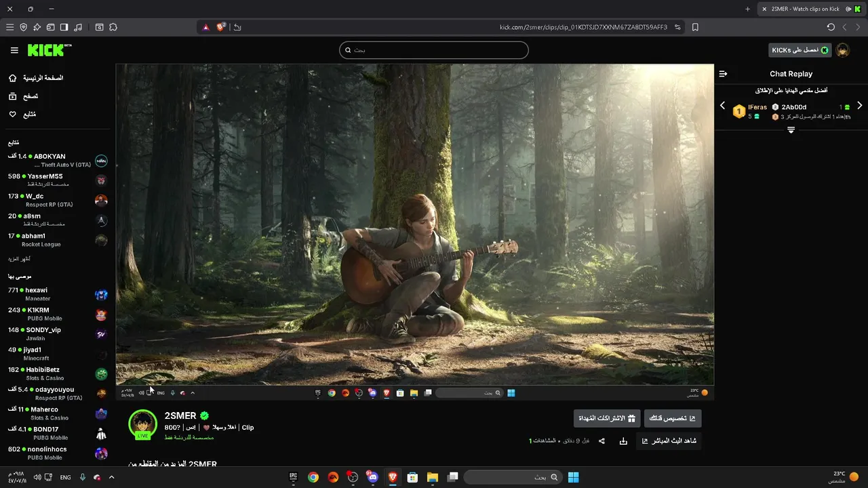Image resolution: width=868 pixels, height=488 pixels.
Task: Open W_dc channel in sidebar
Action: pyautogui.click(x=58, y=200)
